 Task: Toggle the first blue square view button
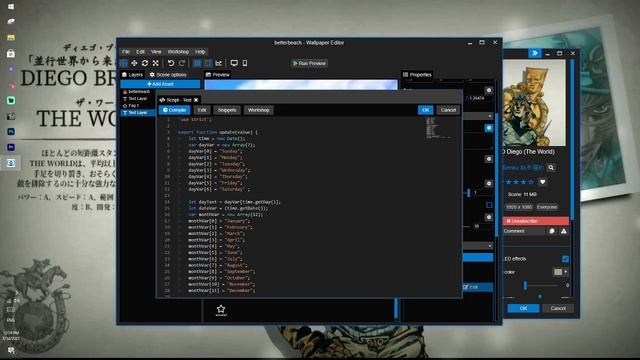[197, 63]
